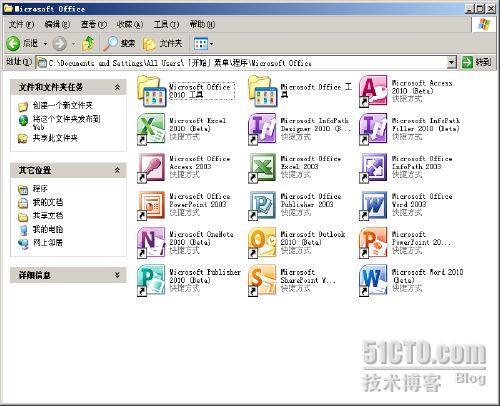Open the 编辑(E) menu
Image resolution: width=500 pixels, height=406 pixels.
pos(57,24)
